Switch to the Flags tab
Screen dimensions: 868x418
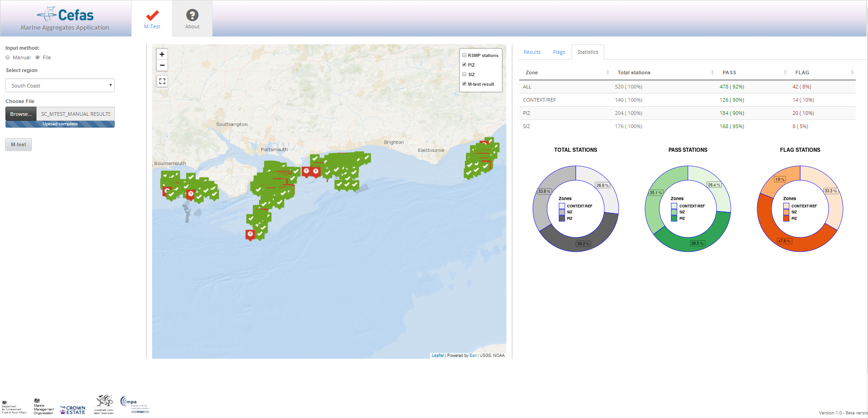tap(559, 52)
